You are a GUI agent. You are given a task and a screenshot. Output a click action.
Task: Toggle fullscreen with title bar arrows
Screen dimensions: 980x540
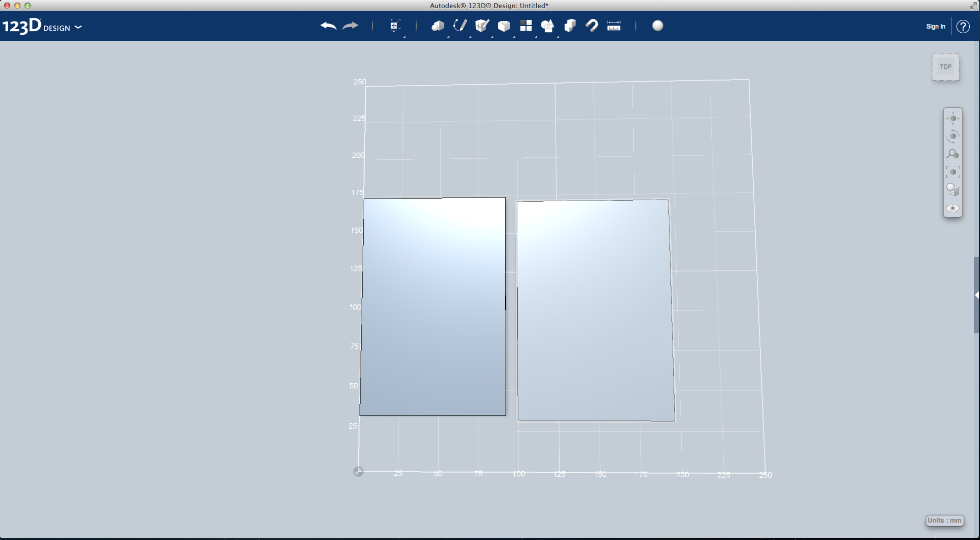point(972,6)
